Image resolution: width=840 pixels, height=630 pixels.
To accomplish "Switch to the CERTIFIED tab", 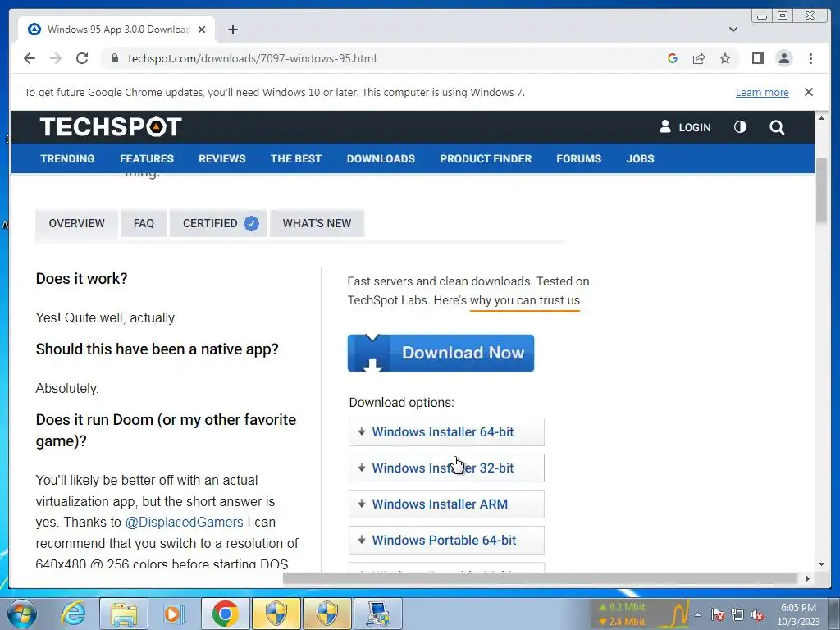I will [x=218, y=223].
